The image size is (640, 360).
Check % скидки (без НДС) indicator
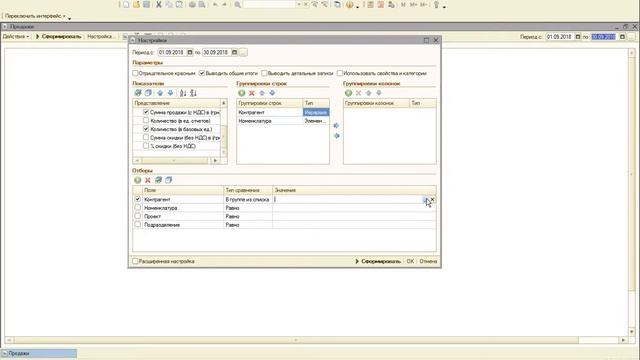[x=146, y=146]
